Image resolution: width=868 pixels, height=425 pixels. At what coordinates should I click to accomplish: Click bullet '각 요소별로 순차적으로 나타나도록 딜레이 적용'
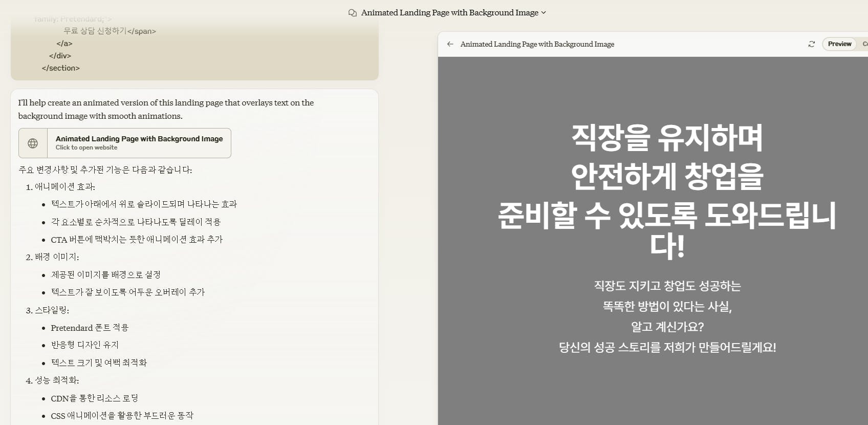pos(136,222)
